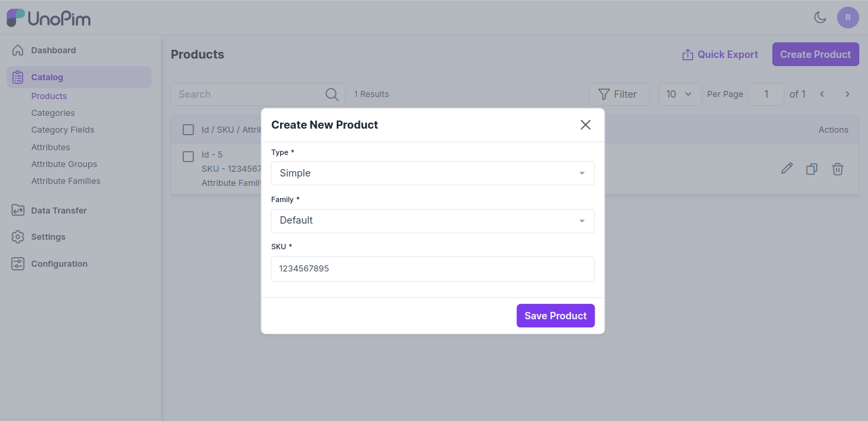This screenshot has width=868, height=421.
Task: Toggle dark mode moon icon
Action: tap(820, 18)
